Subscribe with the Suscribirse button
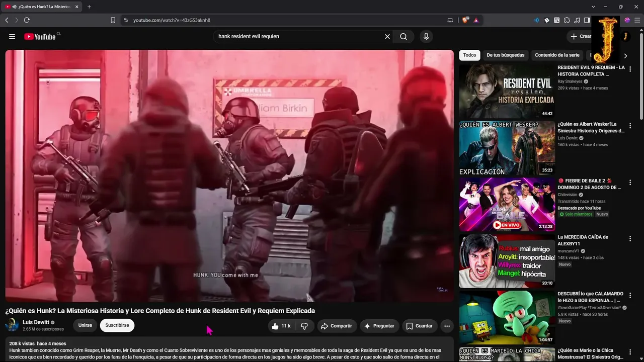The width and height of the screenshot is (644, 362). (117, 325)
